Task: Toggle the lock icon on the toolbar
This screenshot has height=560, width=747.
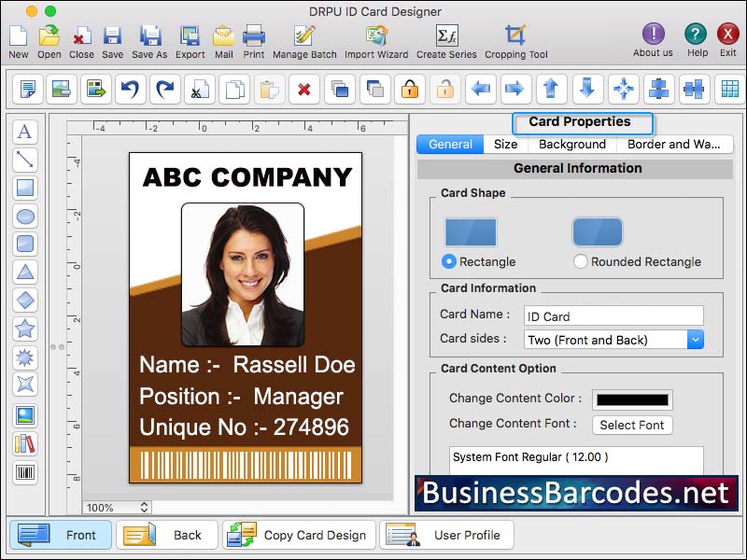Action: pyautogui.click(x=408, y=90)
